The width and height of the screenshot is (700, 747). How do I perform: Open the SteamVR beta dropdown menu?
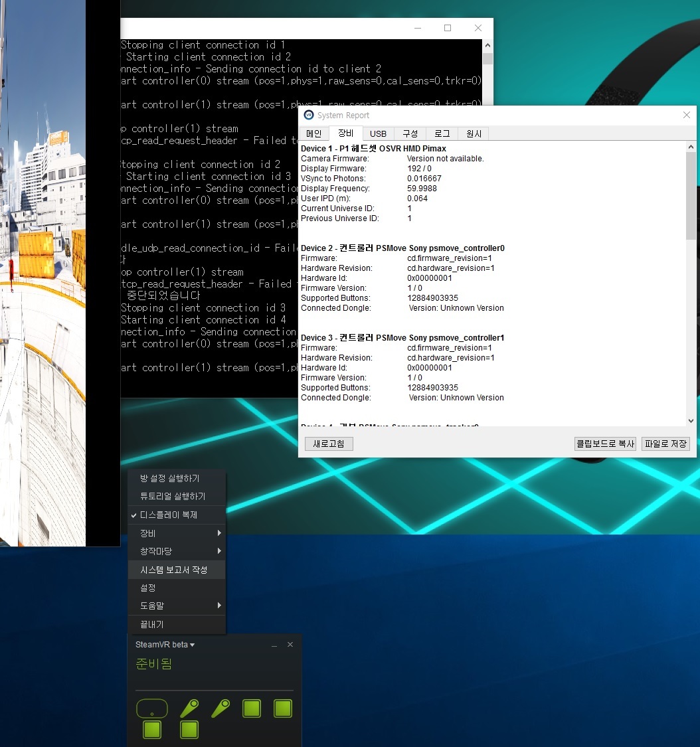click(x=165, y=645)
